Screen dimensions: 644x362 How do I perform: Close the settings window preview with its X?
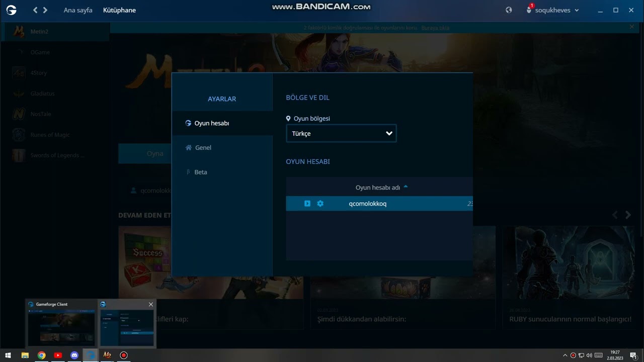(150, 304)
